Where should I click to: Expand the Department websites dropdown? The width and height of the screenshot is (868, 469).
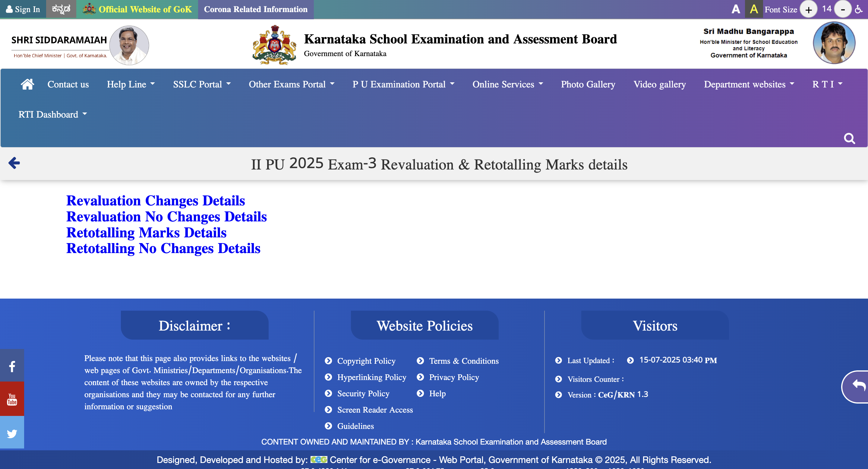click(749, 84)
